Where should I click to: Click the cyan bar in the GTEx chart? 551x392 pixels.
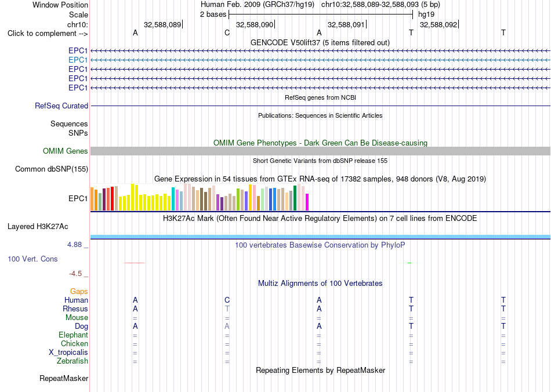(x=173, y=199)
